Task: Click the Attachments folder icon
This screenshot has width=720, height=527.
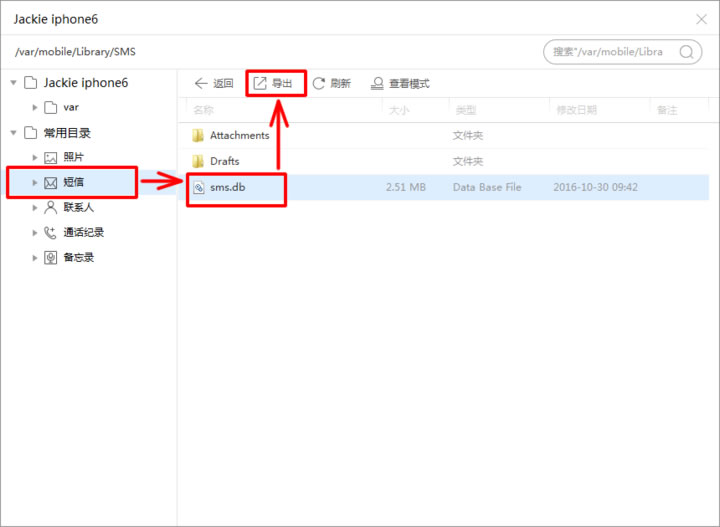Action: pos(198,135)
